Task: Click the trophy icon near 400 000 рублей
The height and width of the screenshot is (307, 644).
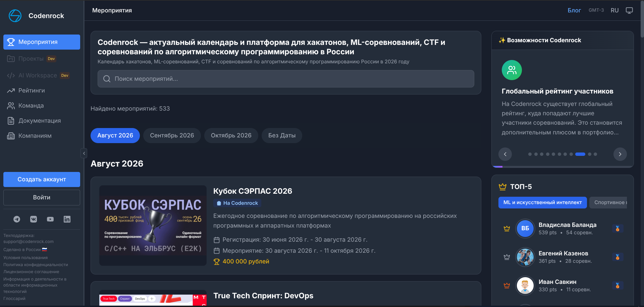Action: [x=217, y=262]
